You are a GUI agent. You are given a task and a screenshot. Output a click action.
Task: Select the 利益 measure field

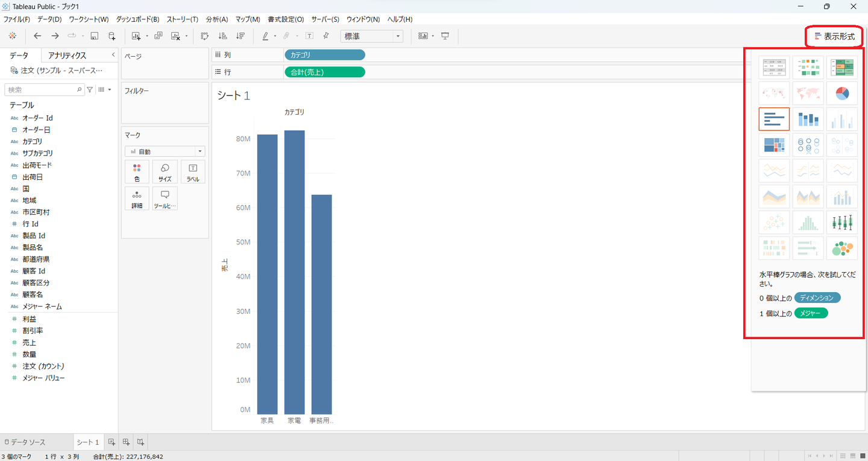[x=30, y=319]
